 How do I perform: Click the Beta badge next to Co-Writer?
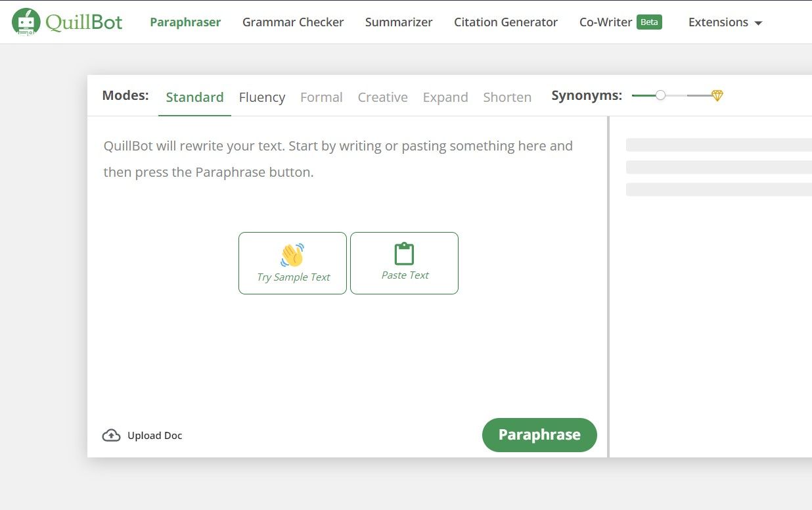tap(649, 22)
